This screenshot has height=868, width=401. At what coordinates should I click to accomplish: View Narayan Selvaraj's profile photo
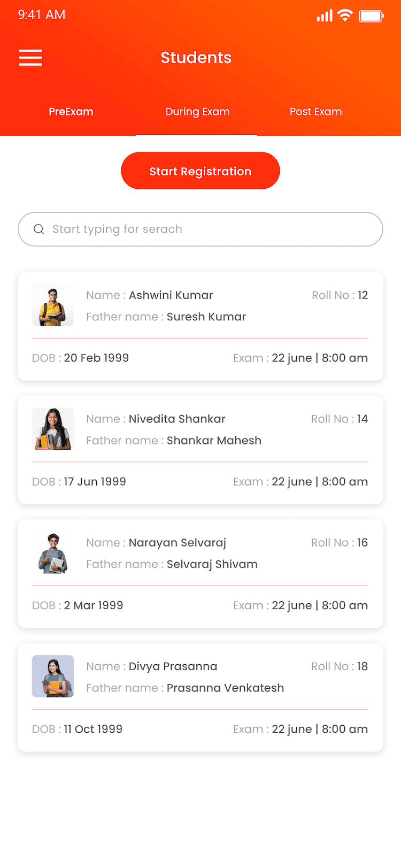tap(53, 553)
